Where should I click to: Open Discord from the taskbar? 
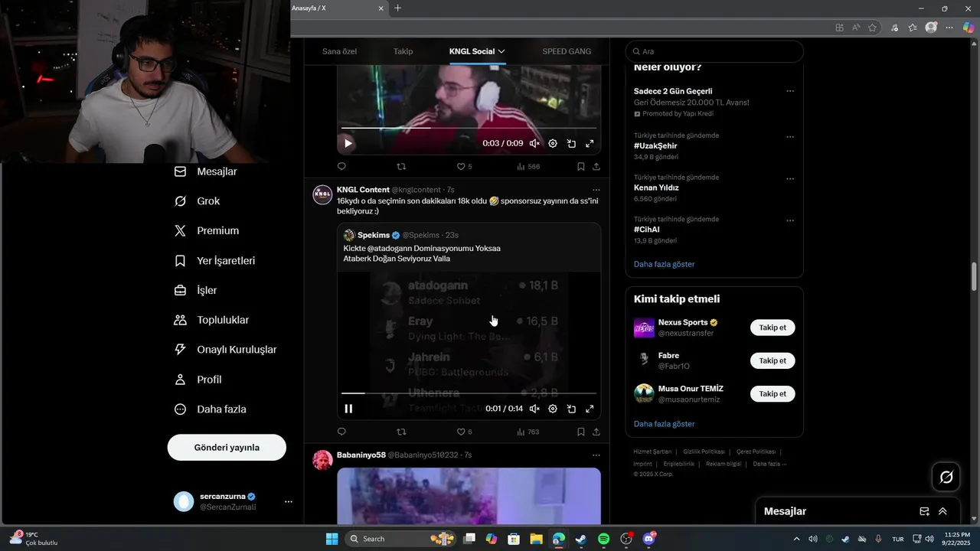(649, 539)
